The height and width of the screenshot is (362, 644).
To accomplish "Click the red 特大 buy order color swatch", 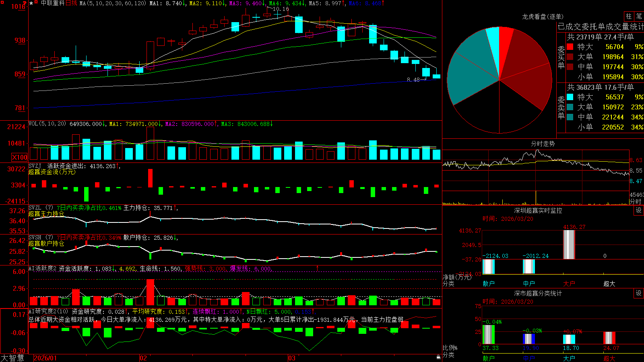I will coord(570,47).
